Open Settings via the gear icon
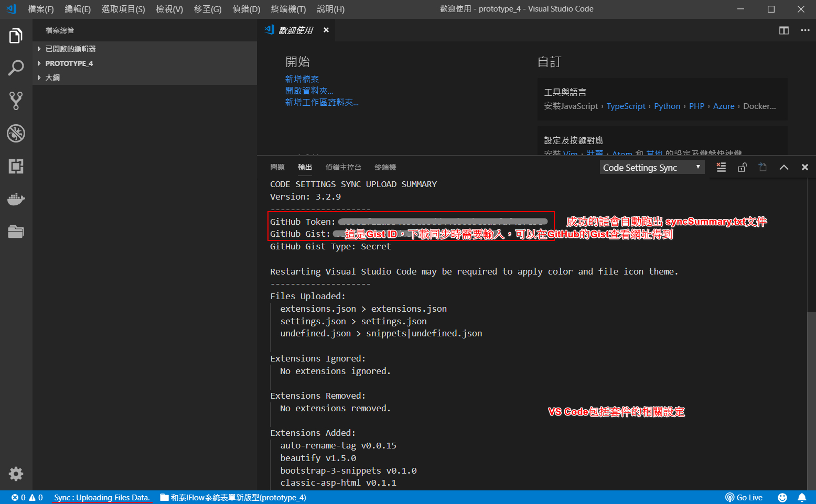The image size is (816, 504). tap(16, 473)
